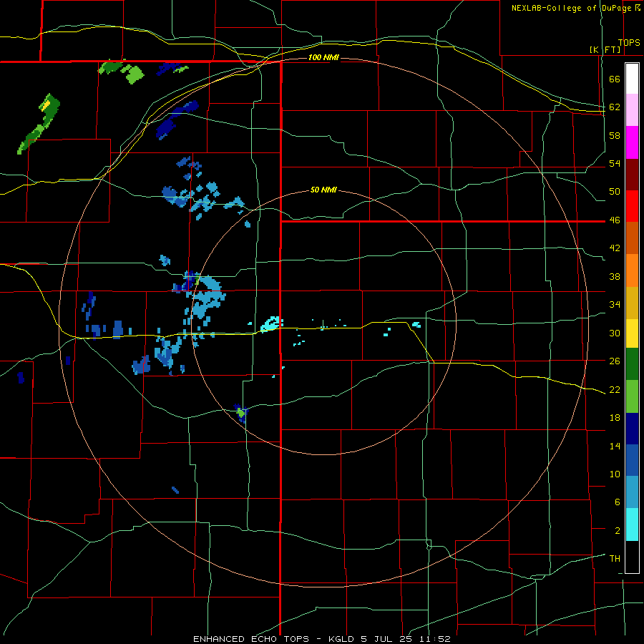The image size is (644, 644).
Task: Select the yellow legend swatch
Action: click(632, 333)
